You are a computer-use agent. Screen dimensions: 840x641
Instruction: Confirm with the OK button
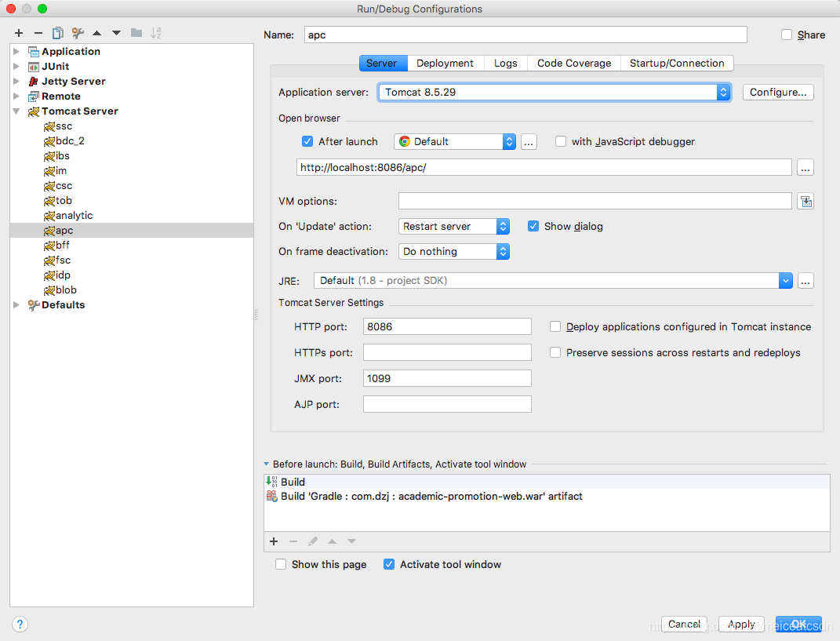[798, 625]
